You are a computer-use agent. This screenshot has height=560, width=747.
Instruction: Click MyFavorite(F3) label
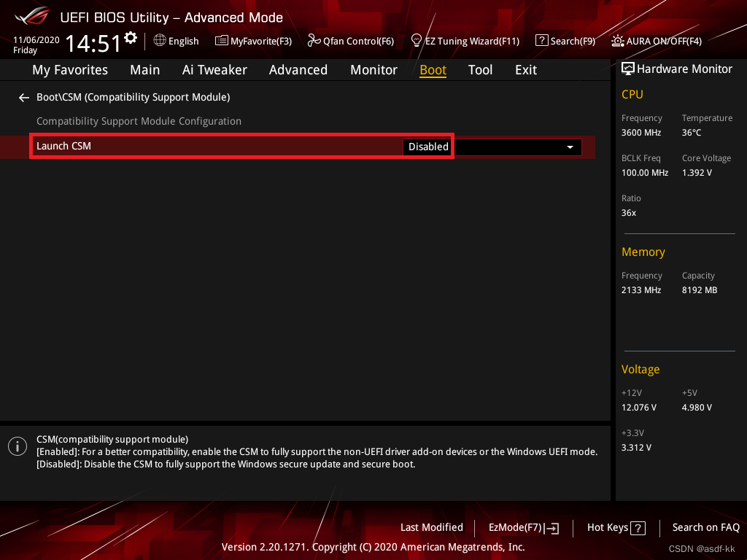(261, 42)
